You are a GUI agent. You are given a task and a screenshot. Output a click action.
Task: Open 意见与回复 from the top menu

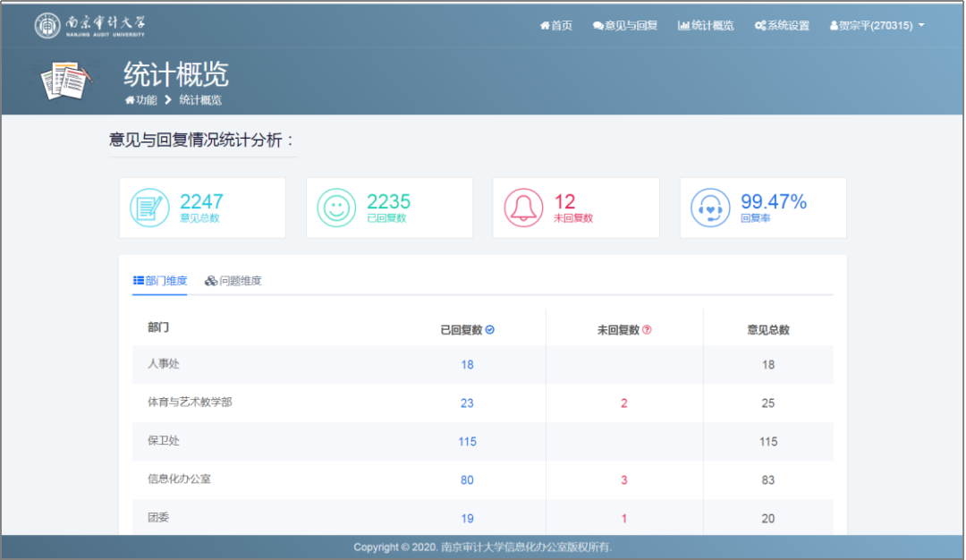pos(624,26)
